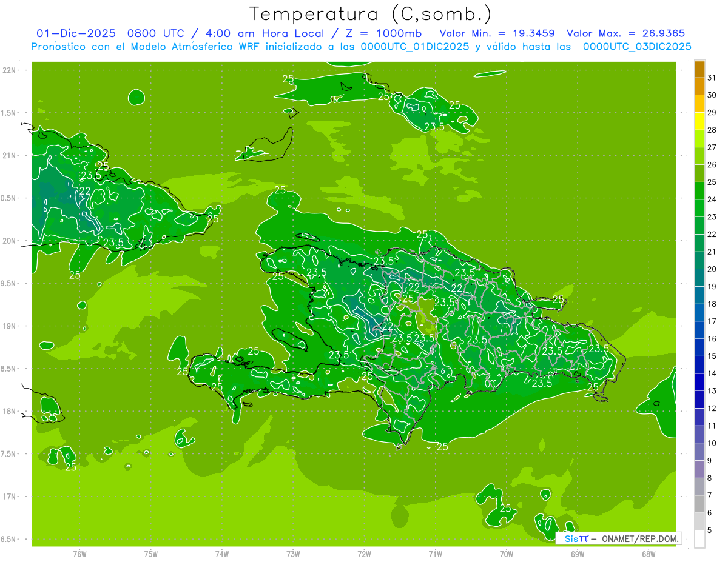Click the "71W" longitude axis label

(x=435, y=554)
